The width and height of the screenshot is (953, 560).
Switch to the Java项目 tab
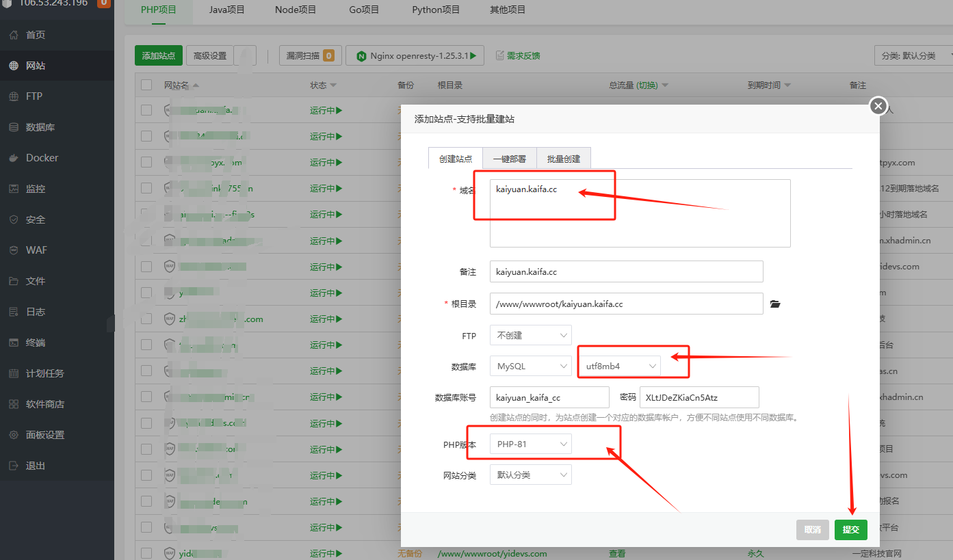pos(226,10)
